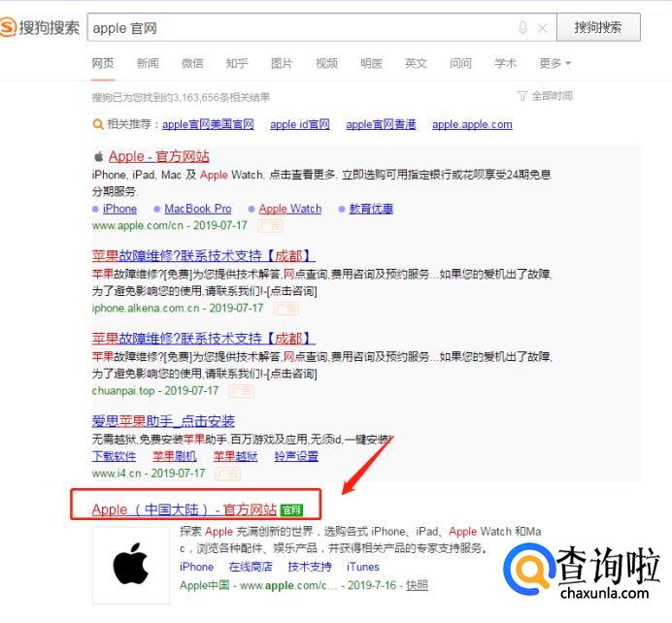Switch to the 学术 tab
The height and width of the screenshot is (623, 672).
[x=505, y=63]
